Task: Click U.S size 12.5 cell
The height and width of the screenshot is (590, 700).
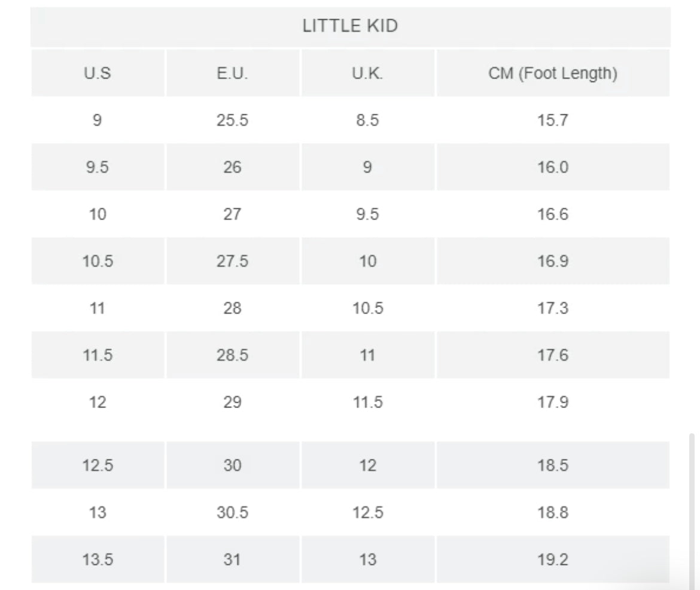Action: click(98, 465)
